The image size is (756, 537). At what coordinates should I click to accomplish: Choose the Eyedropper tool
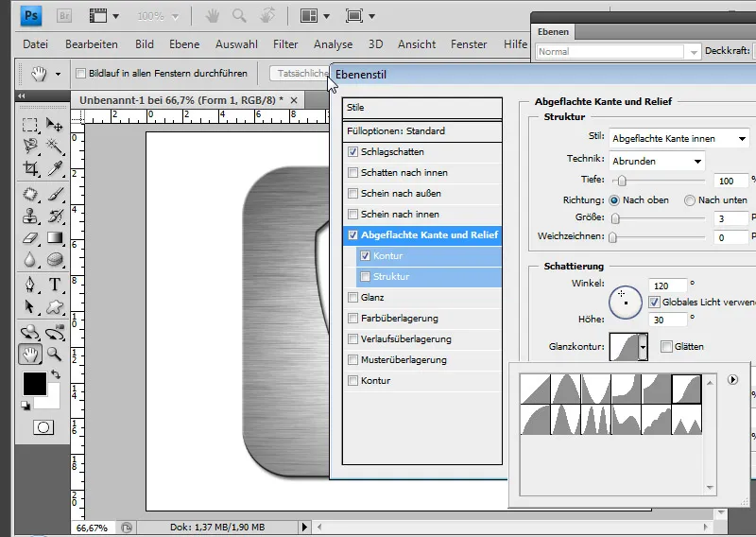55,167
